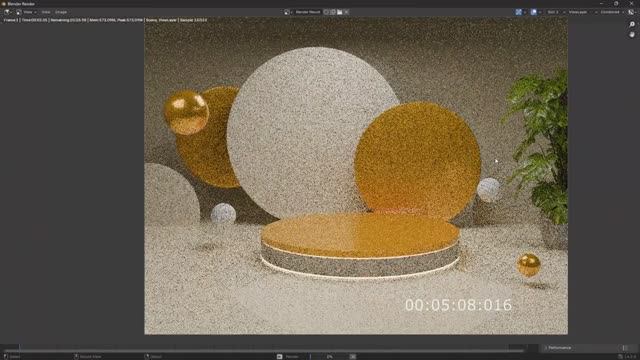Image resolution: width=640 pixels, height=360 pixels.
Task: Expand the overlay options dropdown arrow
Action: click(x=540, y=12)
